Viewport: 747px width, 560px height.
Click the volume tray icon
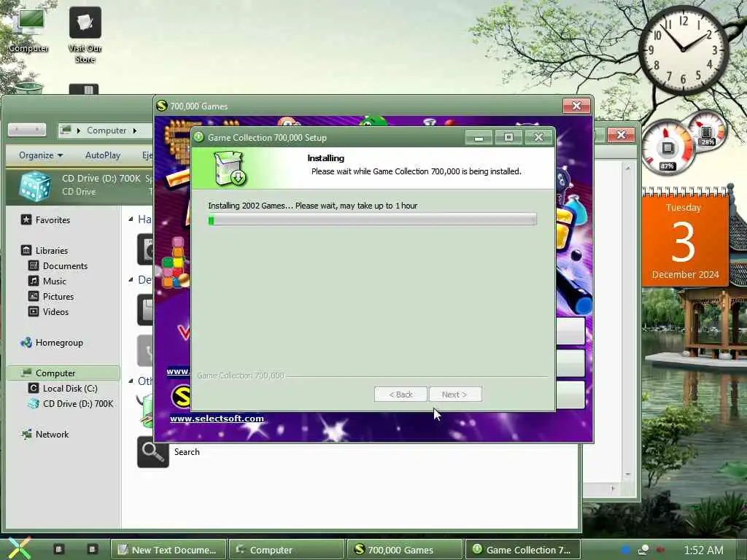pos(660,550)
